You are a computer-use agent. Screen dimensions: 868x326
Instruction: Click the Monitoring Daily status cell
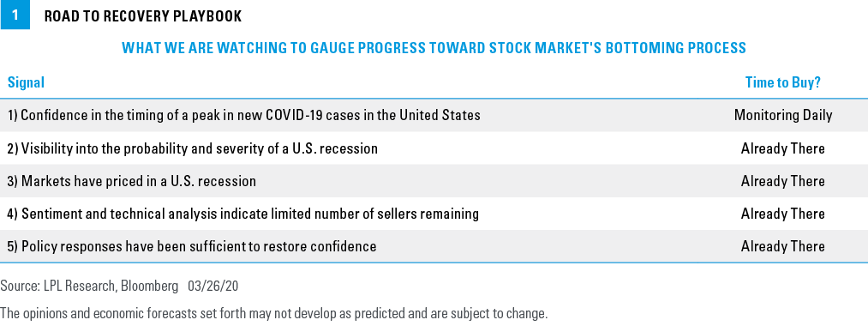783,115
